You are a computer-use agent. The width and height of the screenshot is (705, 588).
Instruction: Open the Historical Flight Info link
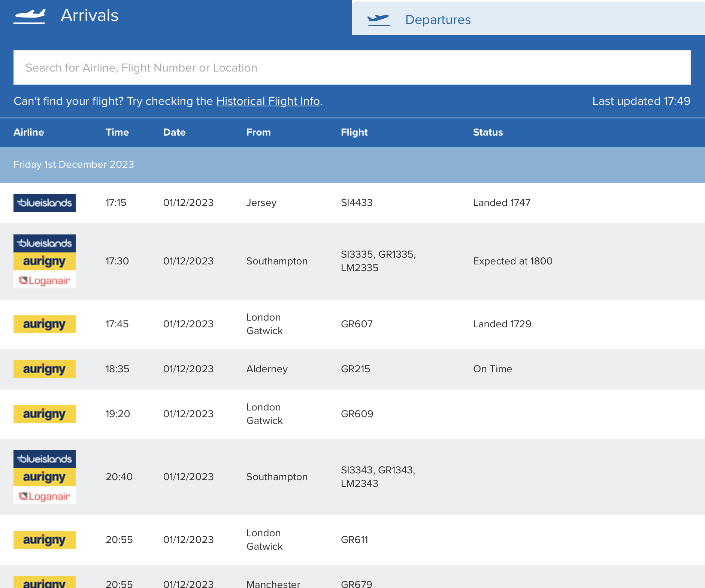pyautogui.click(x=268, y=101)
